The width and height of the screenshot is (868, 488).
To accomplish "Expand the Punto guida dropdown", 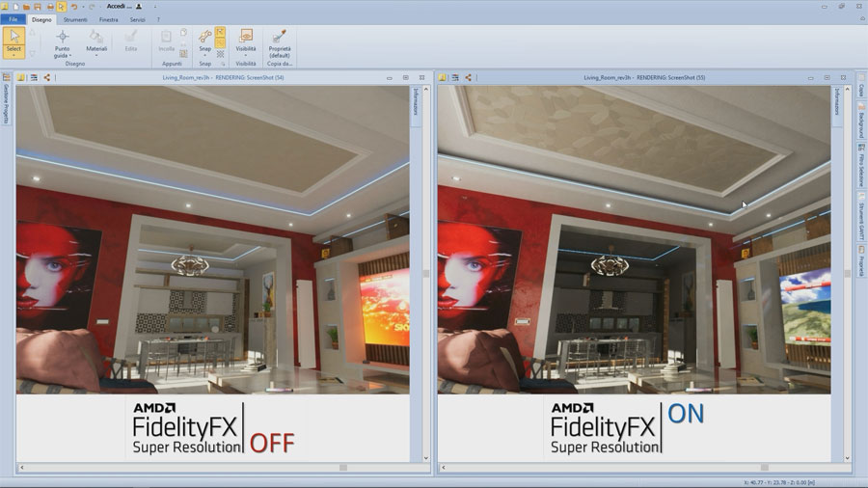I will point(70,56).
